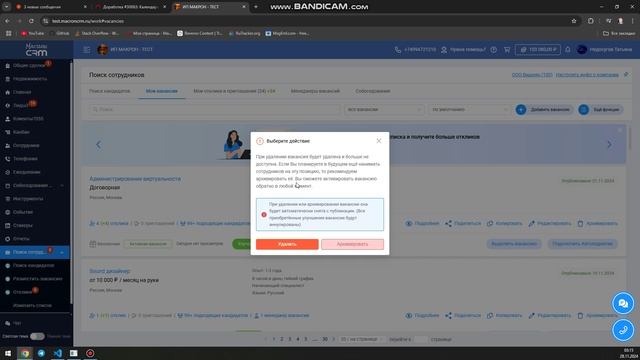
Task: Select the Мои вакансии tab
Action: (162, 91)
